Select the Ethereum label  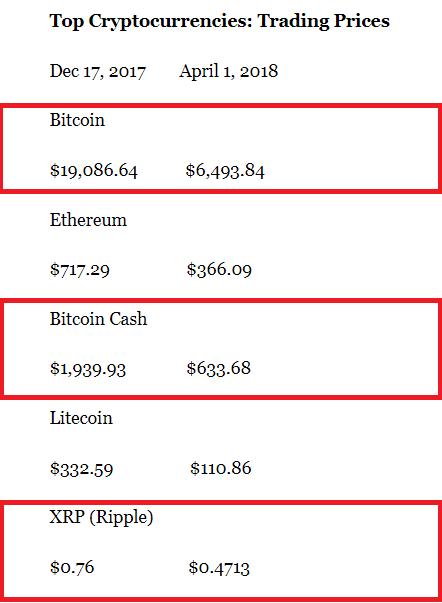(x=88, y=220)
